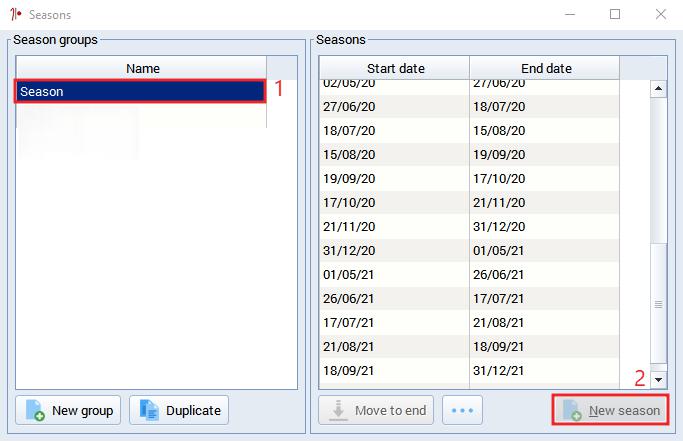Click the scrollbar down arrow in Seasons
This screenshot has height=441, width=683.
click(x=658, y=380)
